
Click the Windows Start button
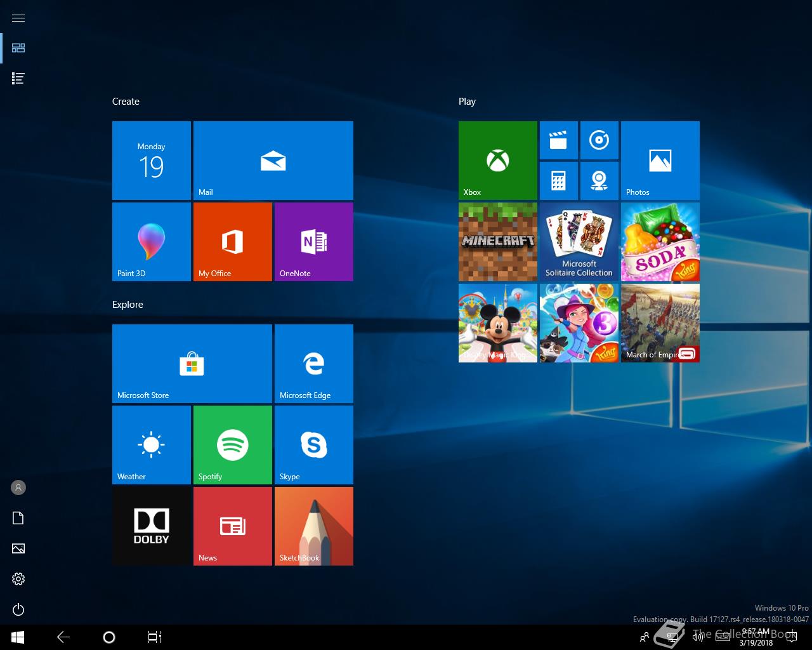(x=18, y=637)
